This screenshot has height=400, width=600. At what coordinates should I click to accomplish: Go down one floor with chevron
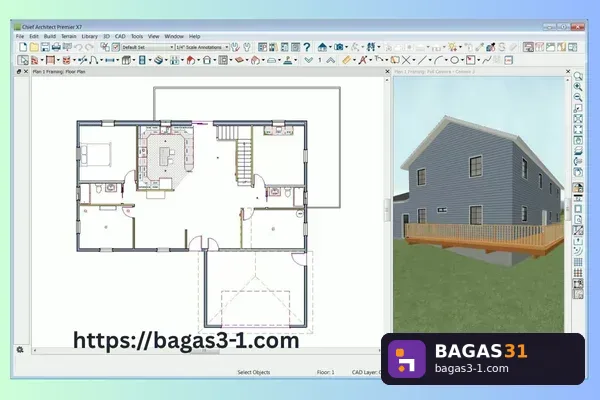click(x=309, y=60)
